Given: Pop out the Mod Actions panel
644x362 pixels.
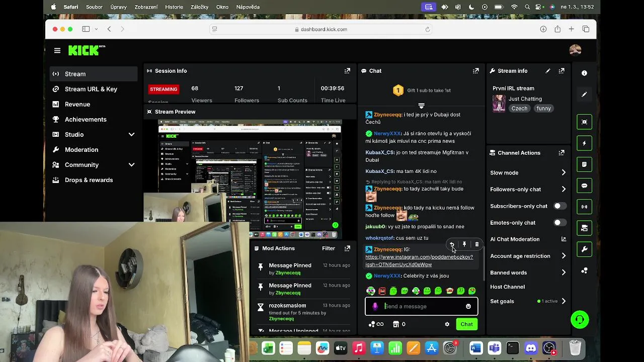Looking at the screenshot, I should pyautogui.click(x=347, y=248).
